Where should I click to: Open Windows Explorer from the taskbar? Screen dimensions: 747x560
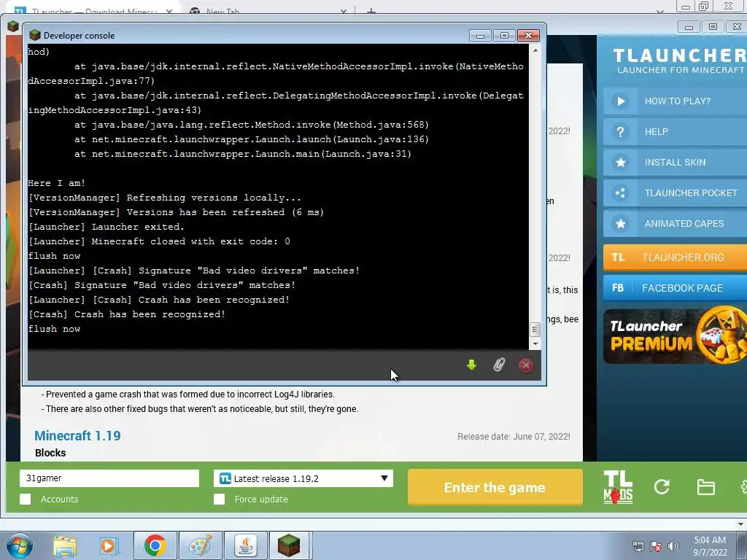click(x=65, y=545)
